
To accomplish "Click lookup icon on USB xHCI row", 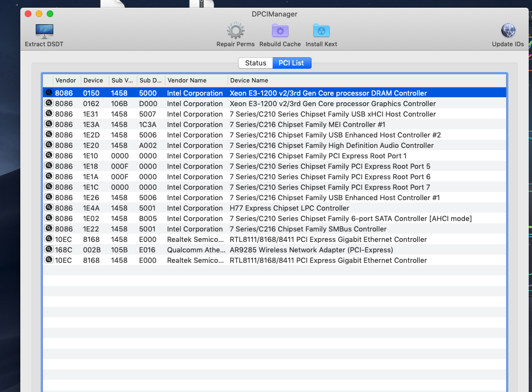I will [49, 113].
